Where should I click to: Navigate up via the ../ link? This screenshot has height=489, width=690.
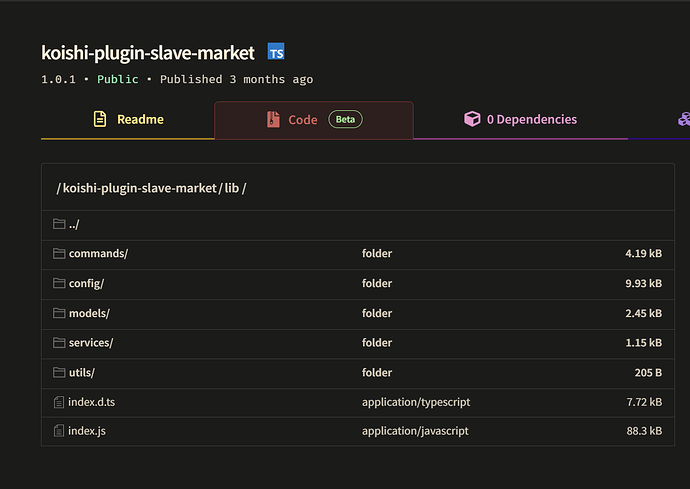[74, 225]
